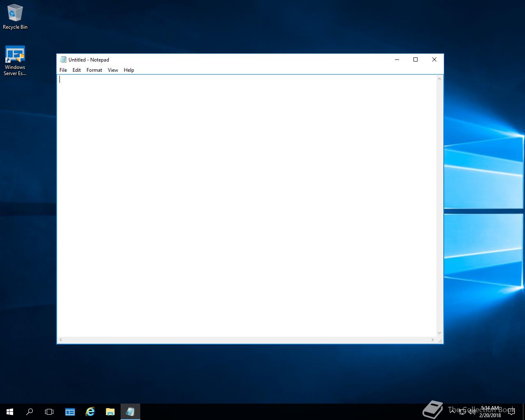The height and width of the screenshot is (420, 525).
Task: Click the horizontal scrollbar's right arrow
Action: pyautogui.click(x=432, y=340)
